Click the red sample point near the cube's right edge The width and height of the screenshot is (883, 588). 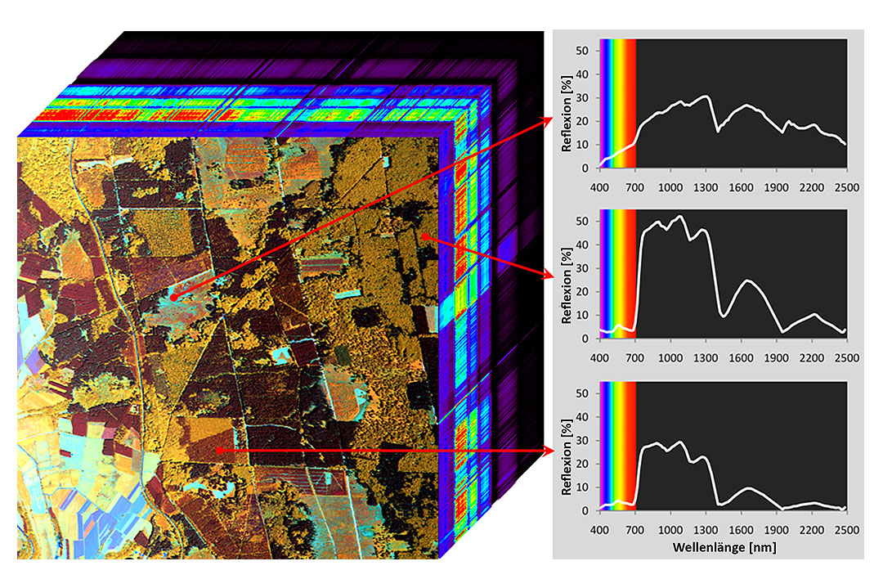click(x=426, y=236)
